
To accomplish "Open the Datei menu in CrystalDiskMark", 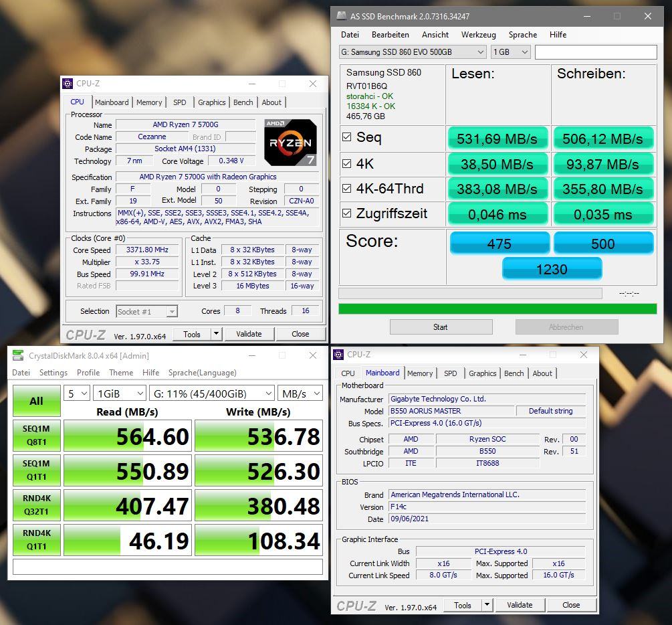I will (x=21, y=372).
